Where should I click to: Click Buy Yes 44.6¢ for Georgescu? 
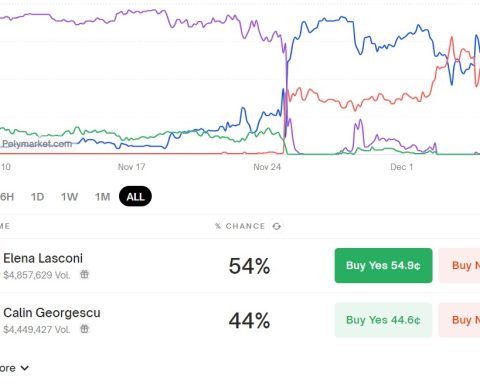click(x=383, y=320)
